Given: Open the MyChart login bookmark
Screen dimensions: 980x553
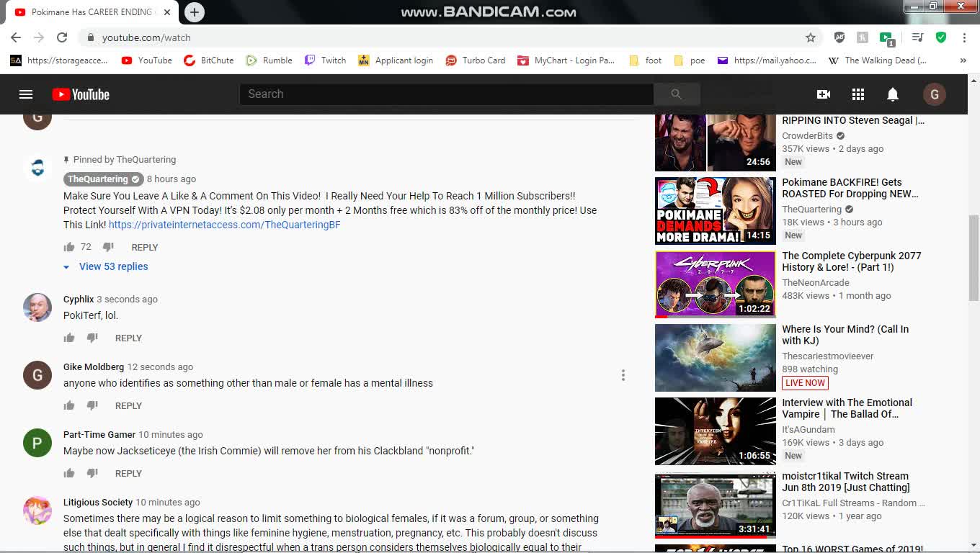Looking at the screenshot, I should tap(566, 60).
